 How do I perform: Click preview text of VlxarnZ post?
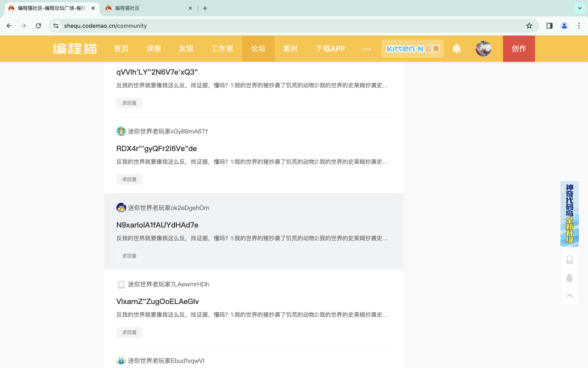(x=252, y=314)
